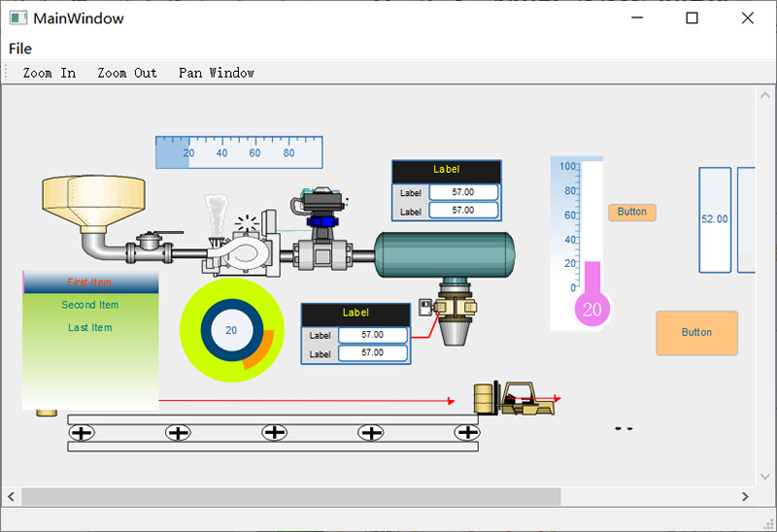Viewport: 777px width, 532px height.
Task: Activate the Pan Window tool
Action: tap(217, 73)
